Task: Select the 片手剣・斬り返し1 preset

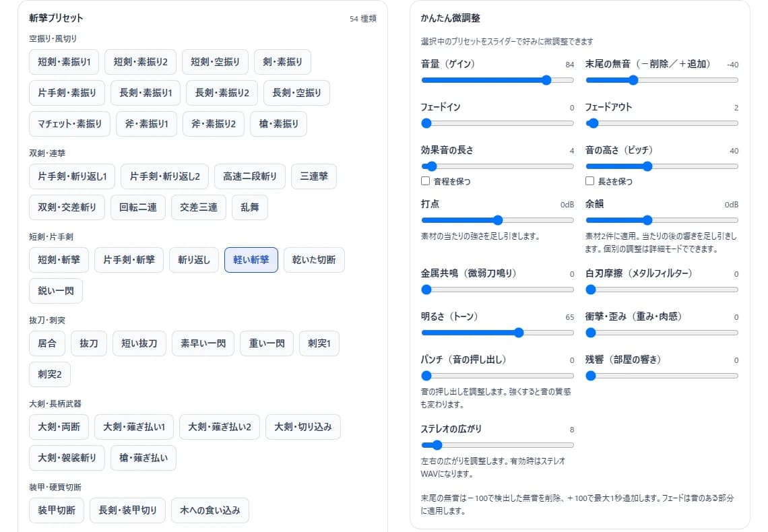Action: pyautogui.click(x=72, y=176)
